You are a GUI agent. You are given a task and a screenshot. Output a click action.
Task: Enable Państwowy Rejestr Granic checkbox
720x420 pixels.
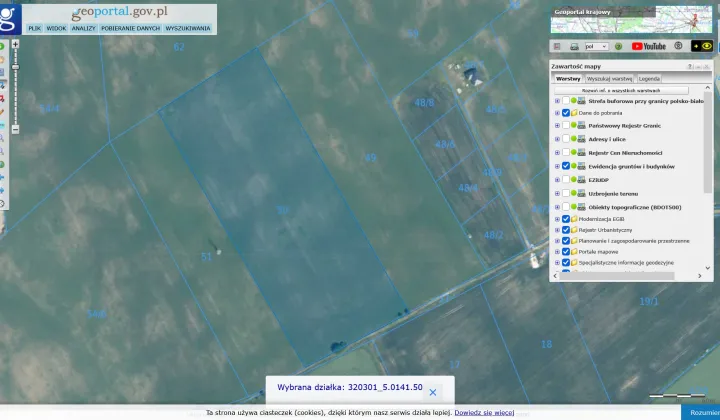(566, 125)
